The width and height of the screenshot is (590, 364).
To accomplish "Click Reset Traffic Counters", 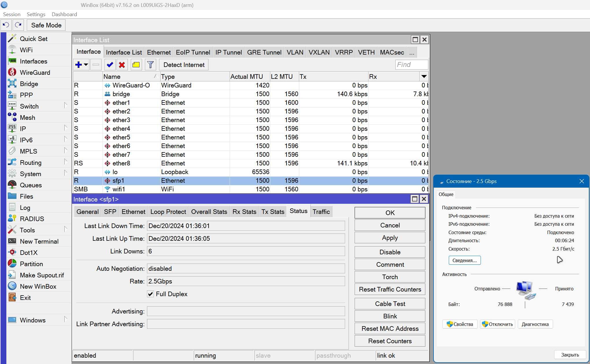I will (390, 289).
